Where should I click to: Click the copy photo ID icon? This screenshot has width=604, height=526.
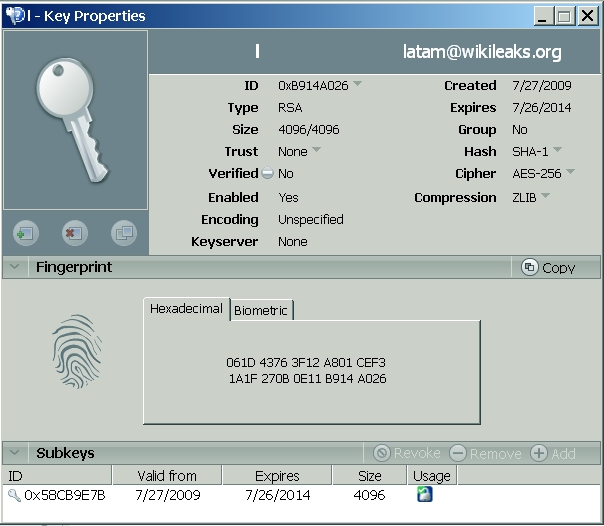coord(124,233)
